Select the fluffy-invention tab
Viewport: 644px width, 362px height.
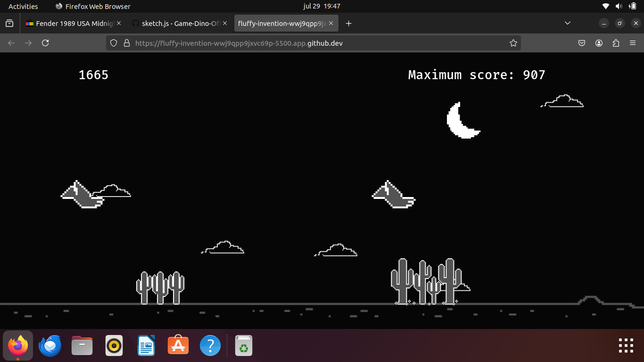click(x=286, y=23)
